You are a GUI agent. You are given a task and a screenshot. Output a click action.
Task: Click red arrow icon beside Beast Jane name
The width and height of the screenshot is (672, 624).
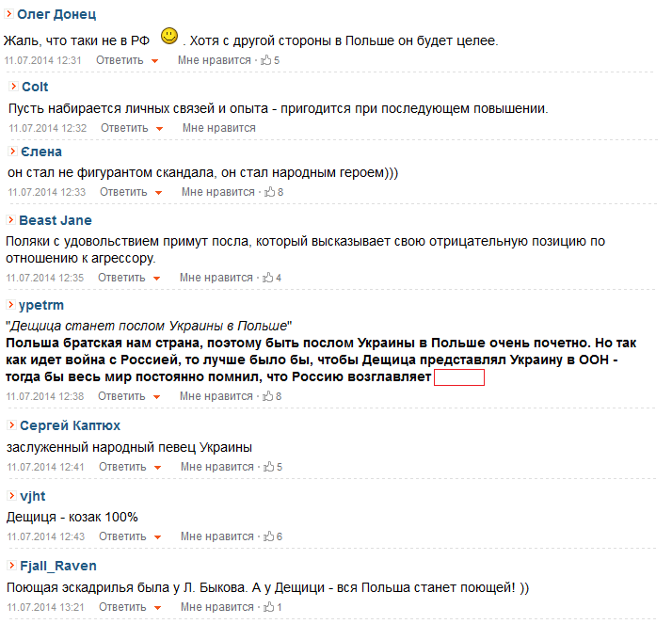point(10,220)
